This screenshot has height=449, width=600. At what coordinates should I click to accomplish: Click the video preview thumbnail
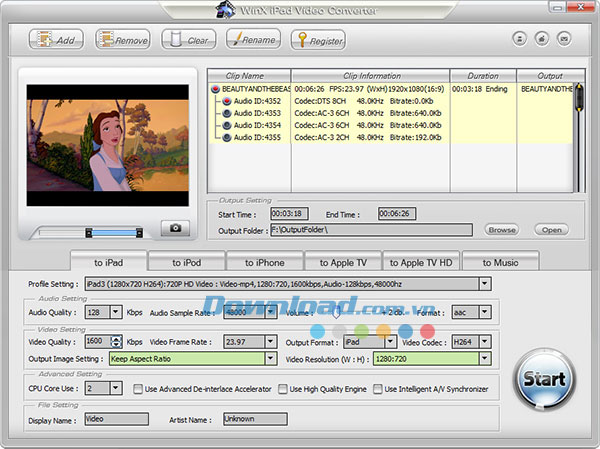point(108,145)
